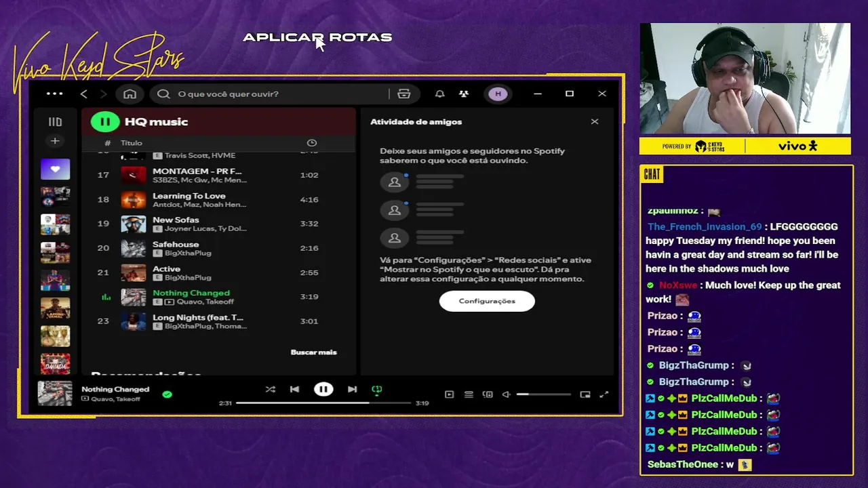The height and width of the screenshot is (488, 868).
Task: Skip to the previous track
Action: coord(294,389)
